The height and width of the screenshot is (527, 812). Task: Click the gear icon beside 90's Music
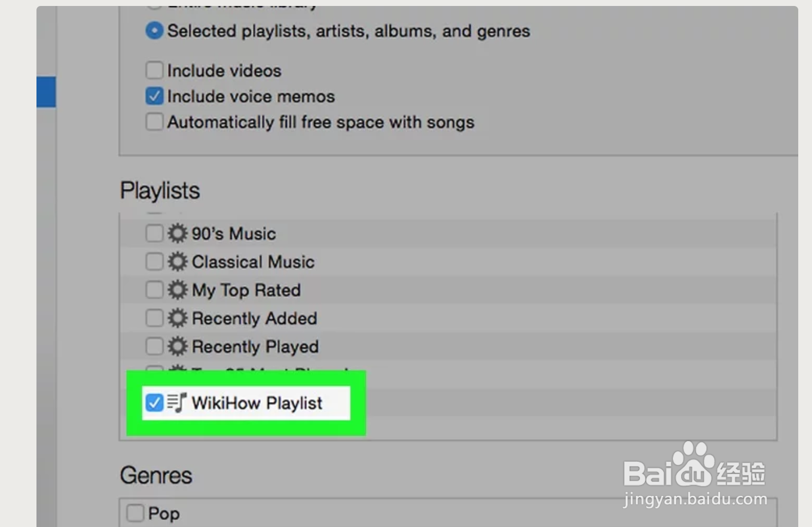(x=177, y=233)
